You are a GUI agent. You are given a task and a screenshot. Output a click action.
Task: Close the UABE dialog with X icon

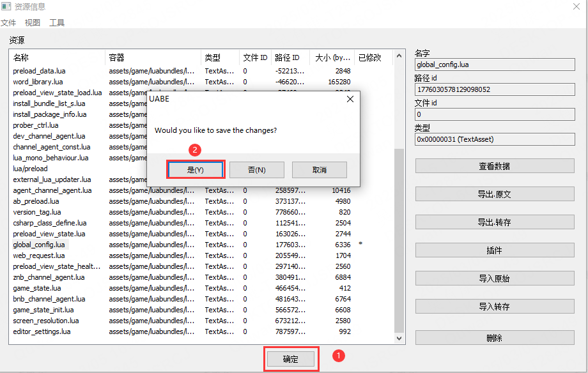pyautogui.click(x=350, y=99)
